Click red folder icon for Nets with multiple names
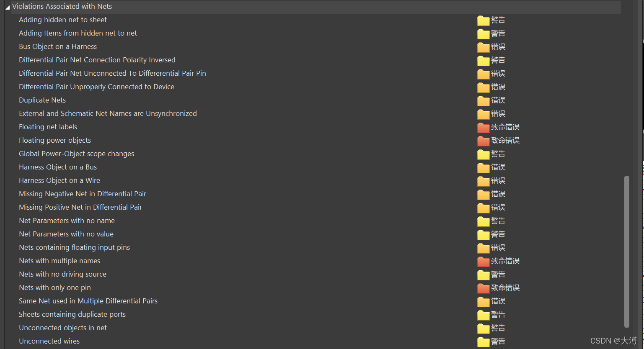Image resolution: width=644 pixels, height=349 pixels. (x=483, y=261)
